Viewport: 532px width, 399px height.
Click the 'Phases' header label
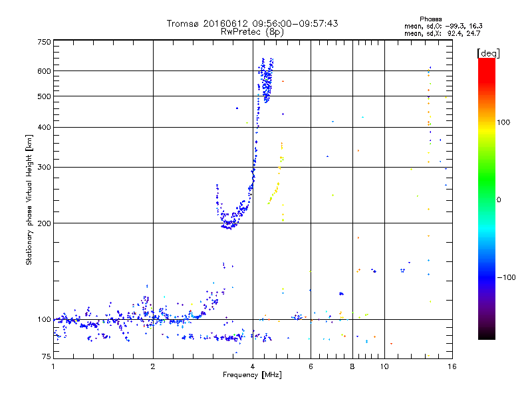(430, 19)
